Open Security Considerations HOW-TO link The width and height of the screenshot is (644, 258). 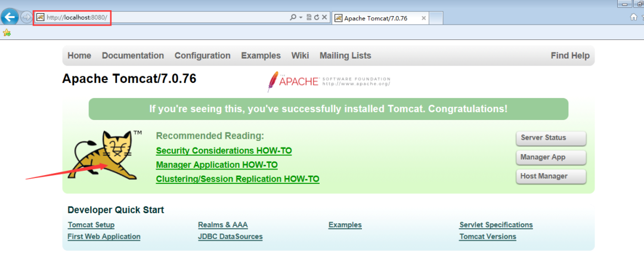(224, 150)
